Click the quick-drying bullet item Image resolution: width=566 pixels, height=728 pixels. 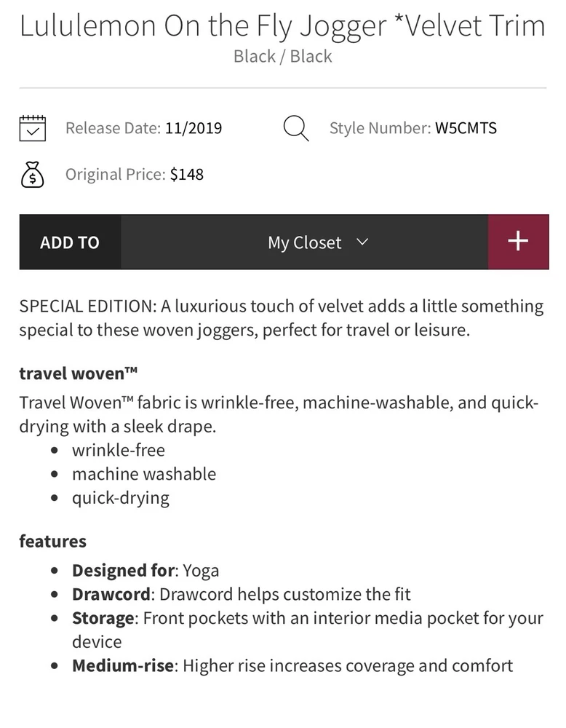[121, 498]
